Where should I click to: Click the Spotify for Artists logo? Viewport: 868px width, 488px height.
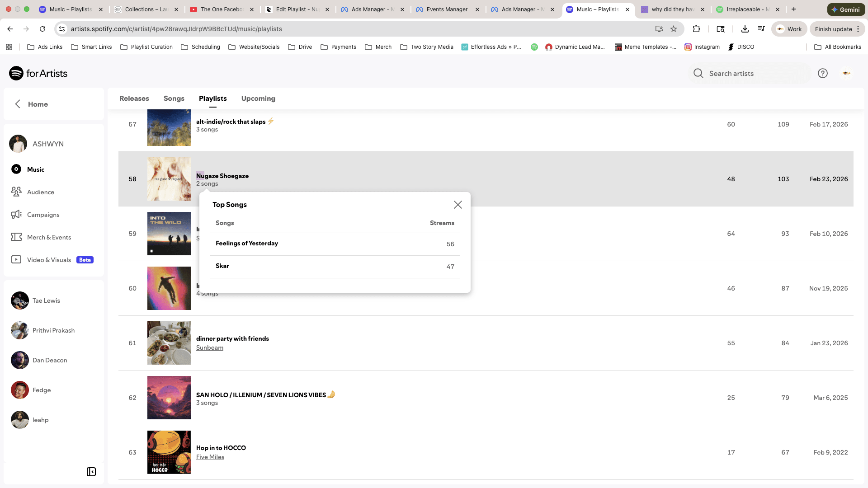(38, 73)
